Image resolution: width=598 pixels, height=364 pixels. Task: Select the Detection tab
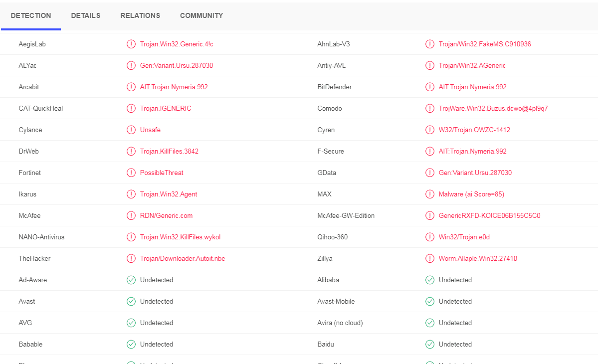click(31, 15)
